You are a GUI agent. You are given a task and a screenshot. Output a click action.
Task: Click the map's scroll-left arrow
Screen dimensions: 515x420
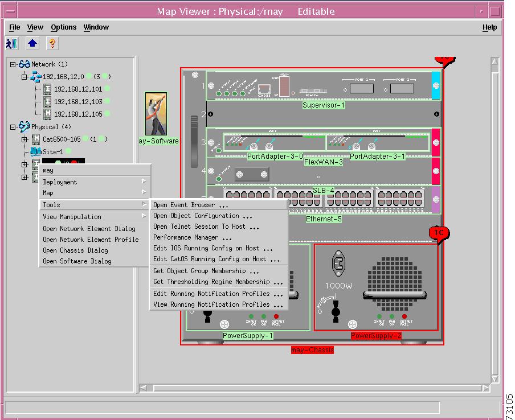tap(143, 388)
